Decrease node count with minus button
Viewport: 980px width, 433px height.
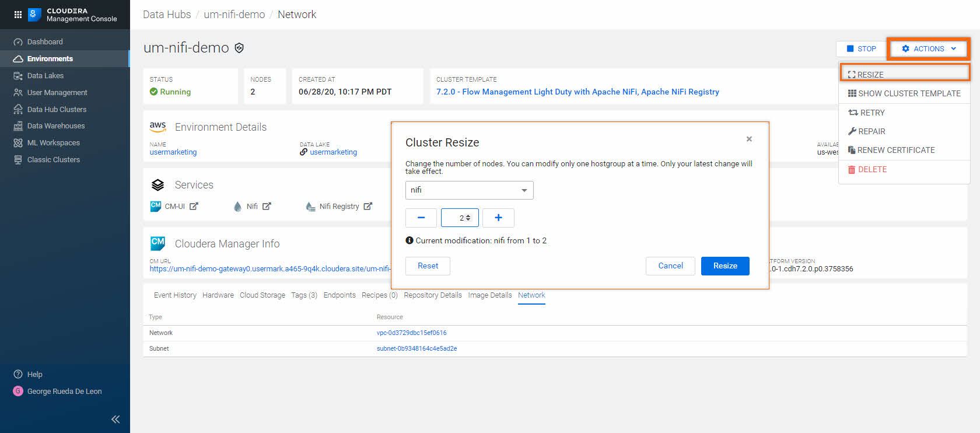(421, 218)
